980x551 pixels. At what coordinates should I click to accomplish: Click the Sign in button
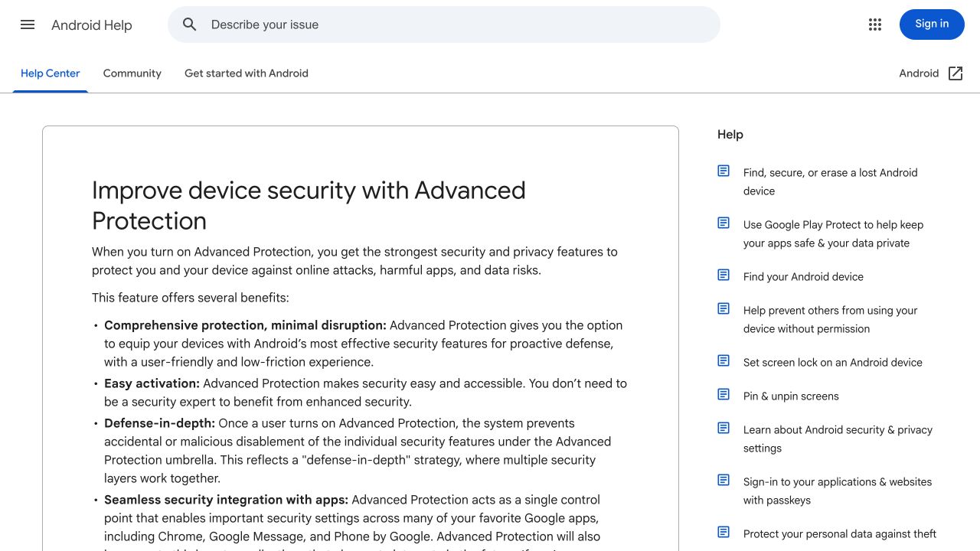click(x=932, y=24)
